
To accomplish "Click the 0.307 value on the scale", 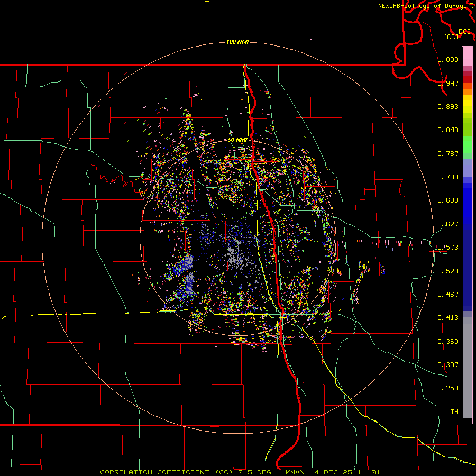I will coord(448,365).
